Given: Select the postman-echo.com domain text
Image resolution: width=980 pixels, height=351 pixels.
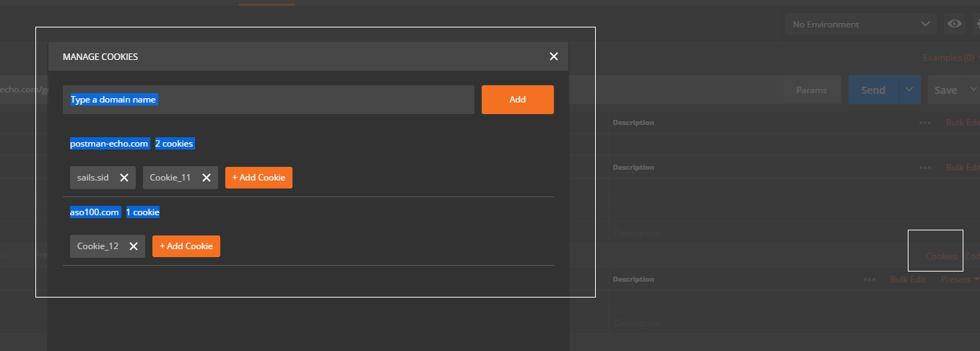Looking at the screenshot, I should (109, 144).
